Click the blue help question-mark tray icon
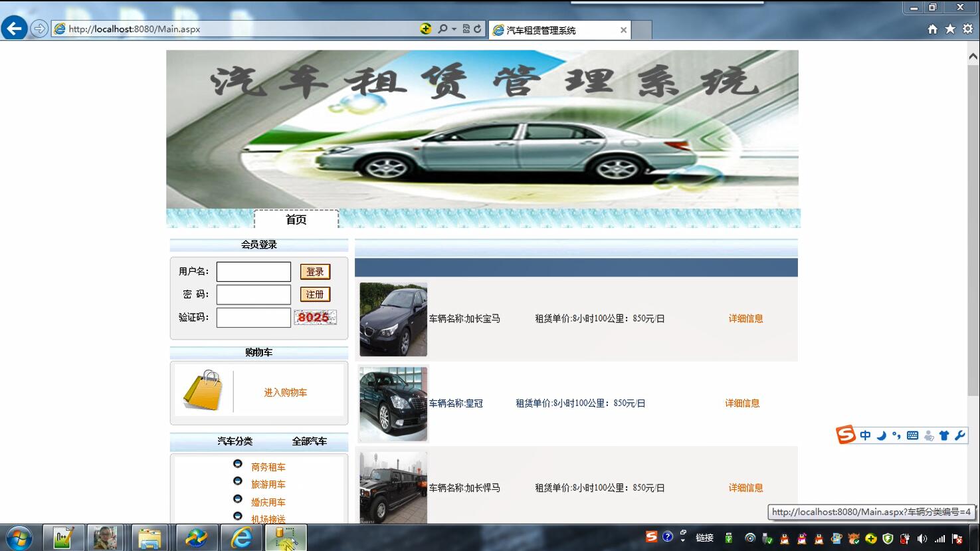 tap(668, 536)
